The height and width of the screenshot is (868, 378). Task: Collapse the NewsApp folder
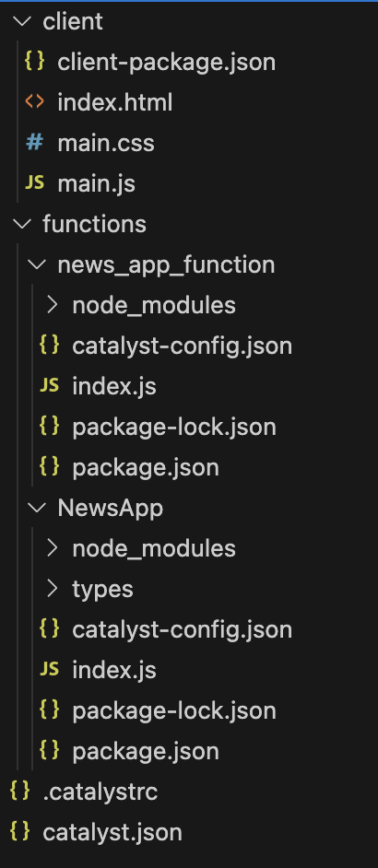point(37,508)
